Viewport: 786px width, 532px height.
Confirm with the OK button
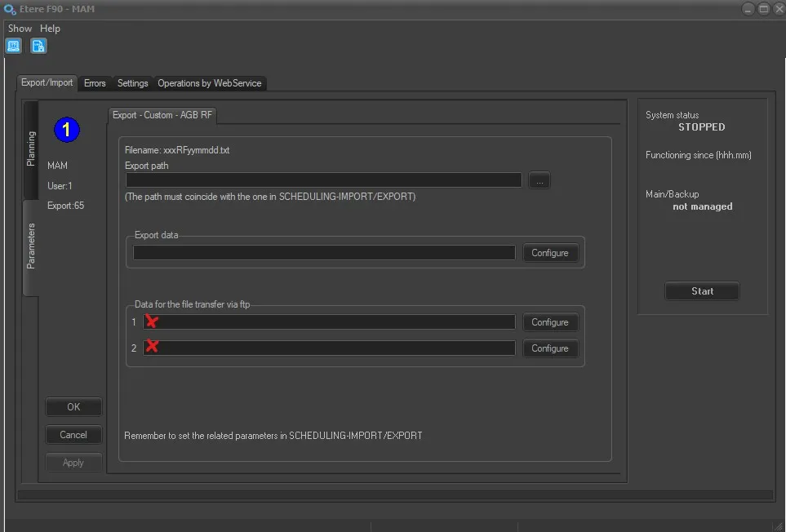(x=73, y=406)
